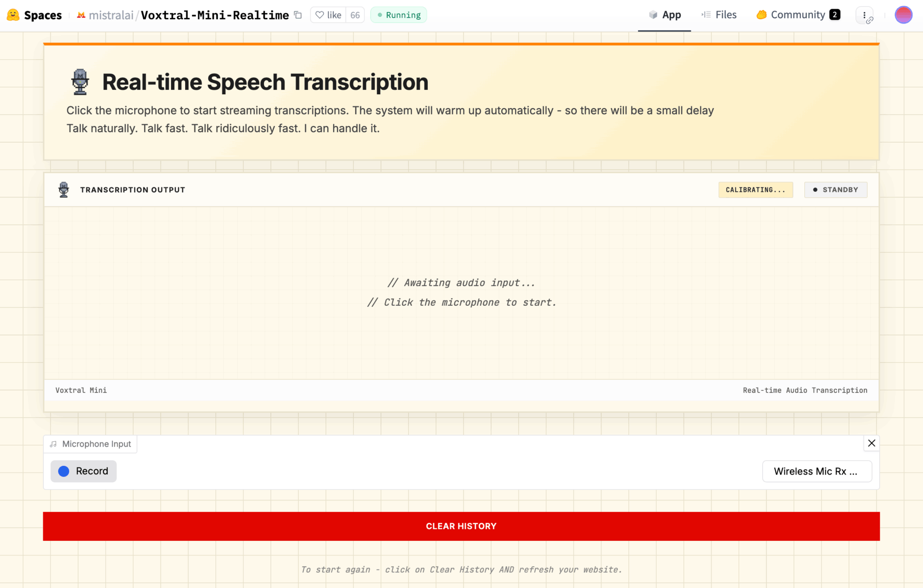923x588 pixels.
Task: Switch to the Files tab
Action: [719, 15]
